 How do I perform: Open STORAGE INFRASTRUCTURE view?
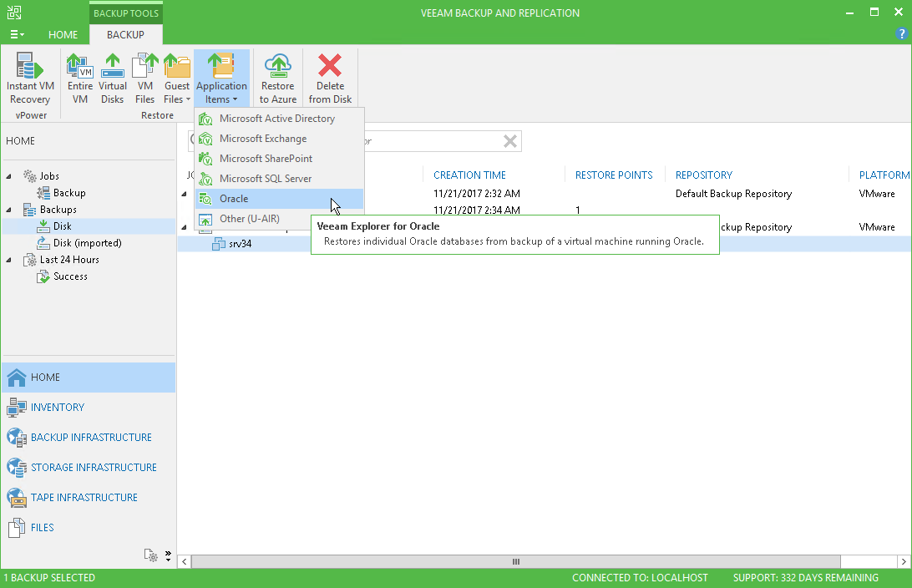pos(89,468)
